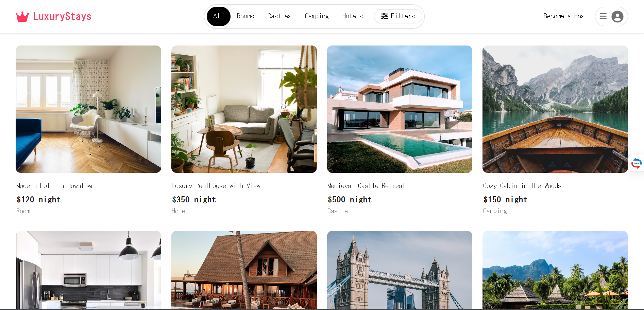The width and height of the screenshot is (644, 310).
Task: Open the Medieval Castle Retreat photo
Action: pyautogui.click(x=400, y=109)
